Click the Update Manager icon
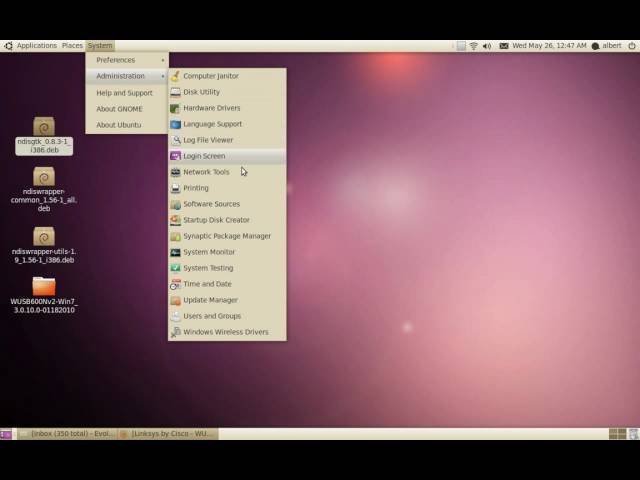The width and height of the screenshot is (640, 480). point(176,300)
